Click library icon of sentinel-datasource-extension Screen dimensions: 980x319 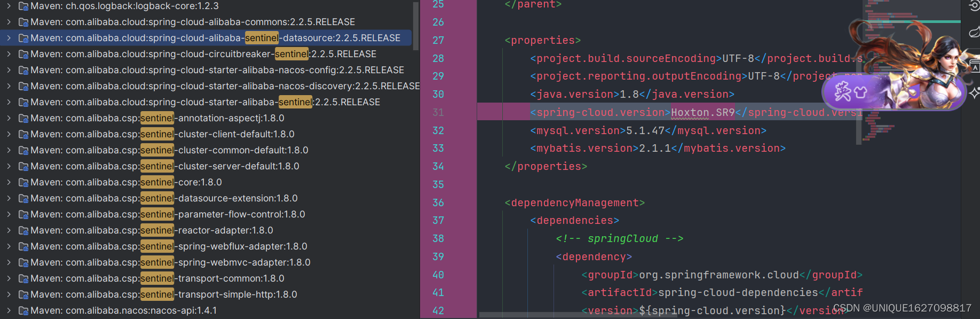(x=23, y=198)
